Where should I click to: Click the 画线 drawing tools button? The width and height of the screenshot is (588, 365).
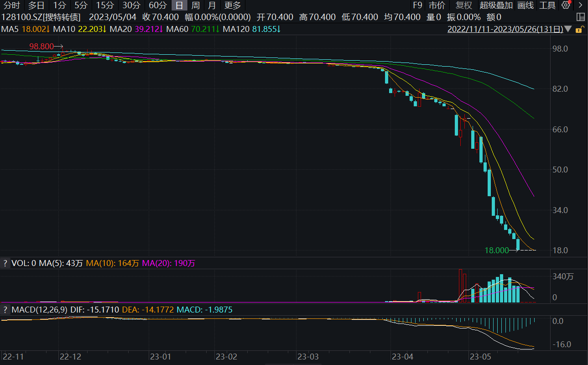pyautogui.click(x=526, y=5)
